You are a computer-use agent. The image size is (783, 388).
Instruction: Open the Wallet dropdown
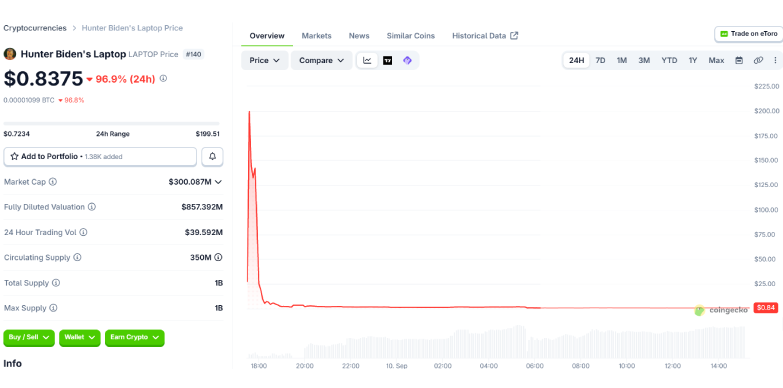pos(79,338)
